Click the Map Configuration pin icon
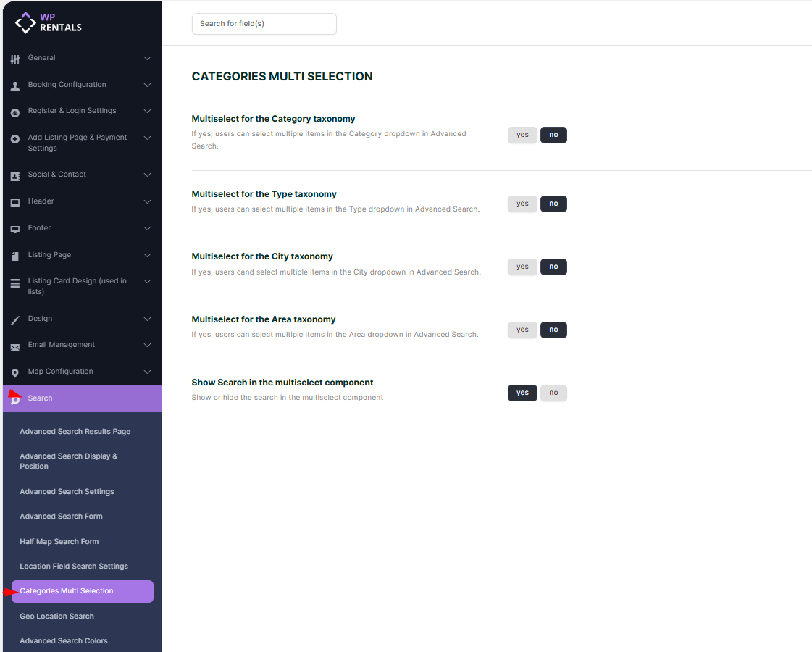This screenshot has width=812, height=652. pos(15,372)
